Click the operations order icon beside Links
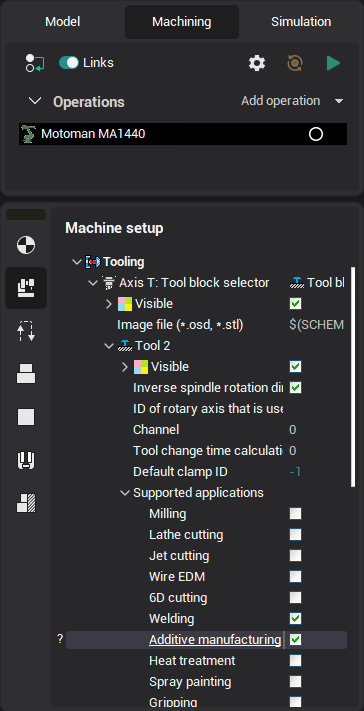 click(34, 63)
